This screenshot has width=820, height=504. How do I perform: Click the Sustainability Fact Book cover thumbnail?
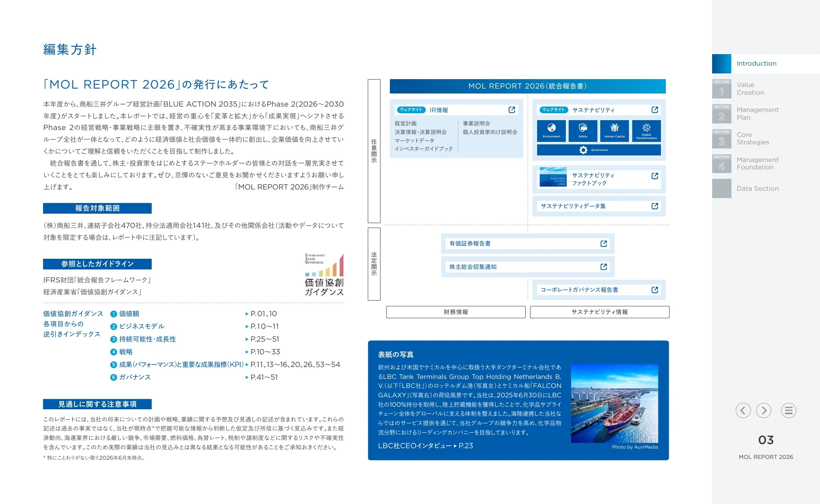click(553, 177)
